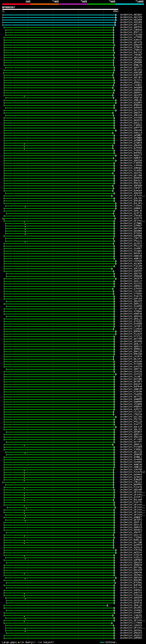
Task: Select the label UniRef100_P38563
Action: (131, 125)
